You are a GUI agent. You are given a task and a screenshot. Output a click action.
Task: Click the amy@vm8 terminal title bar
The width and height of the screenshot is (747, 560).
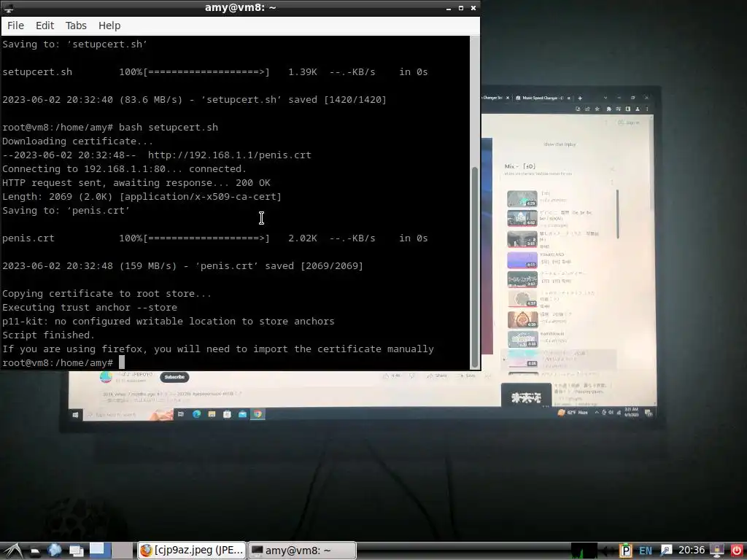[x=240, y=7]
